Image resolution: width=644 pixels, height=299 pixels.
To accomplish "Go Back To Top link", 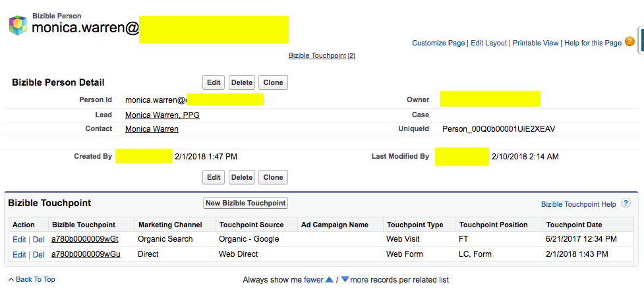I will pyautogui.click(x=36, y=280).
